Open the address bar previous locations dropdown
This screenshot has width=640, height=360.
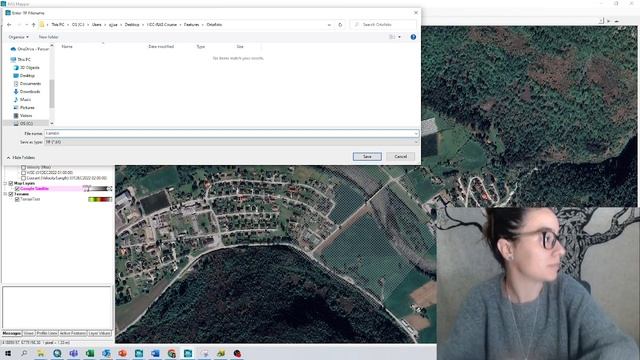(329, 25)
